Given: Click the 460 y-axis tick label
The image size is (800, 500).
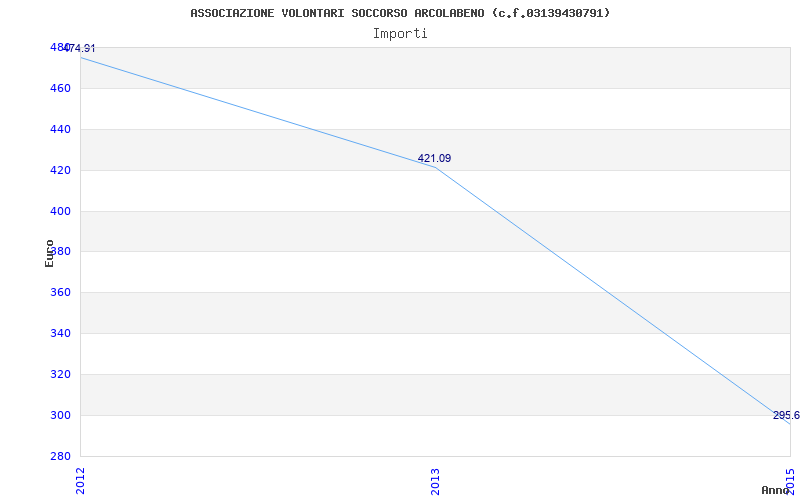Looking at the screenshot, I should coord(59,88).
